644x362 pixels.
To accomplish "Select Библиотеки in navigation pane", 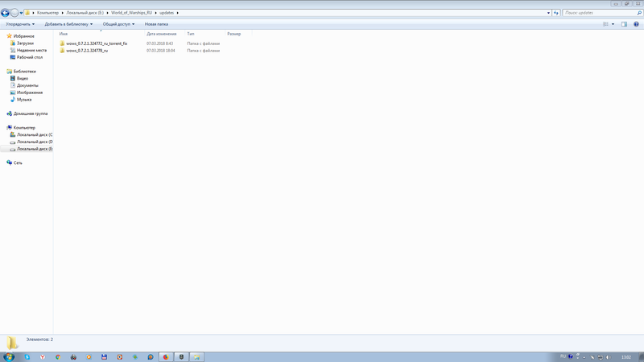I will tap(25, 72).
